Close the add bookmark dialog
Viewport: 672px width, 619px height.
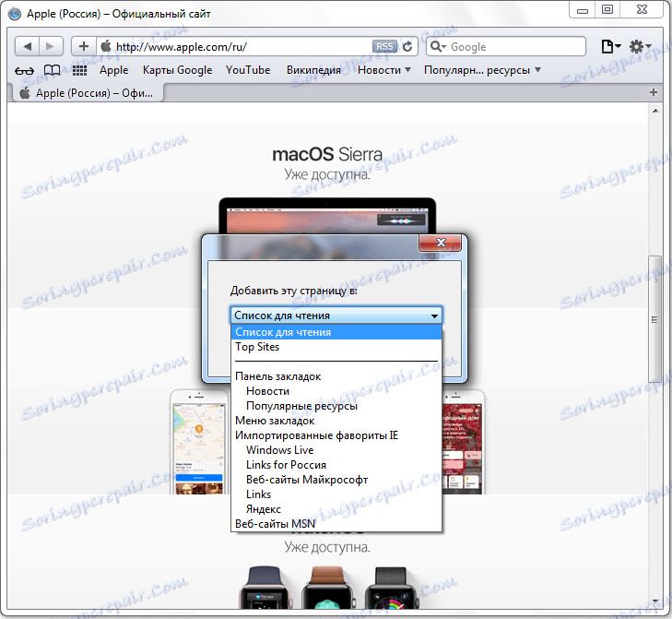point(440,243)
